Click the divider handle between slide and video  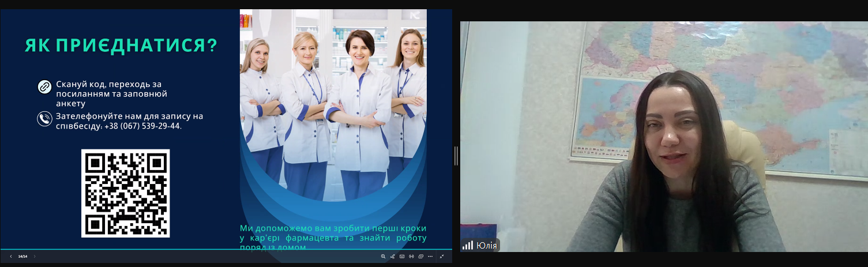pyautogui.click(x=456, y=156)
